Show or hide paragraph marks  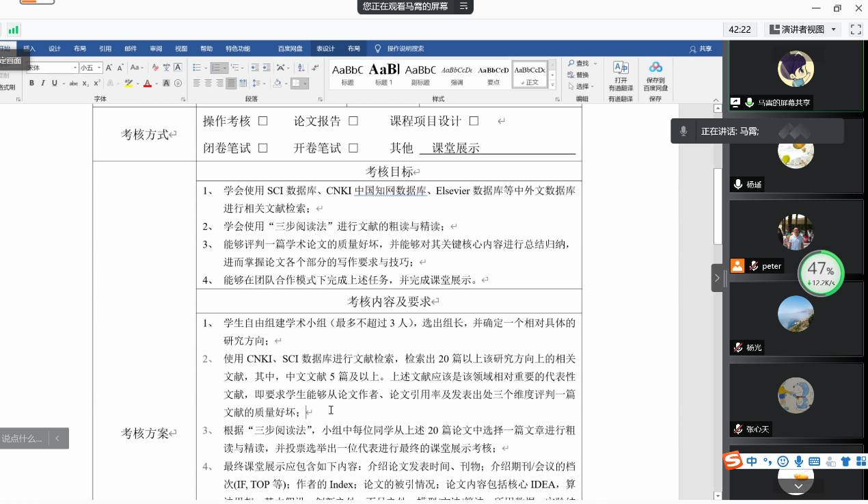tap(314, 68)
